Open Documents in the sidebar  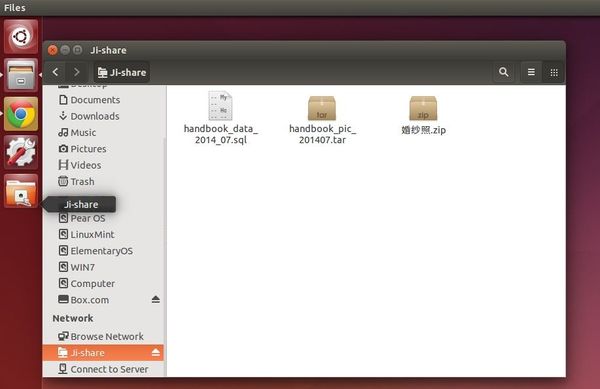104,100
